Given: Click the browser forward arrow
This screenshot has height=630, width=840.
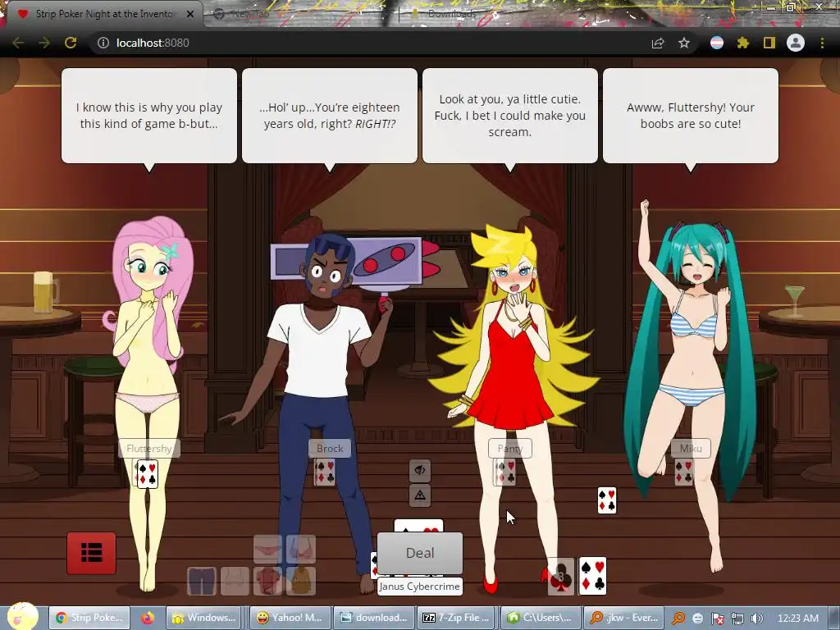Looking at the screenshot, I should coord(44,43).
